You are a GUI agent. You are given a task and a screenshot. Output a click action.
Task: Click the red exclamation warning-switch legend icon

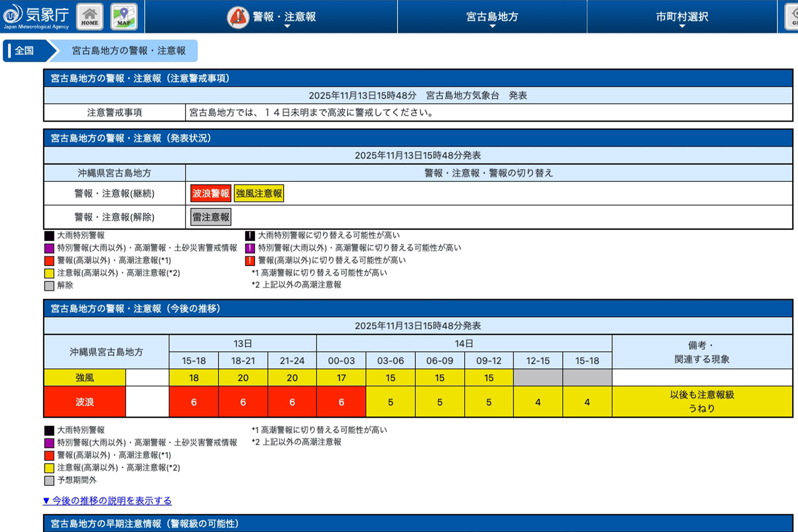click(250, 260)
